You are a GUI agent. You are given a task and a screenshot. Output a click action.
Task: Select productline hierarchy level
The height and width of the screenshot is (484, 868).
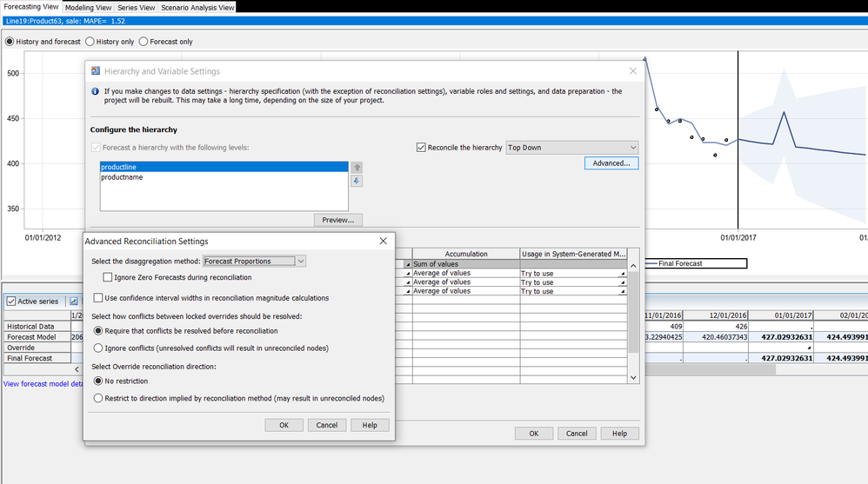(x=224, y=167)
